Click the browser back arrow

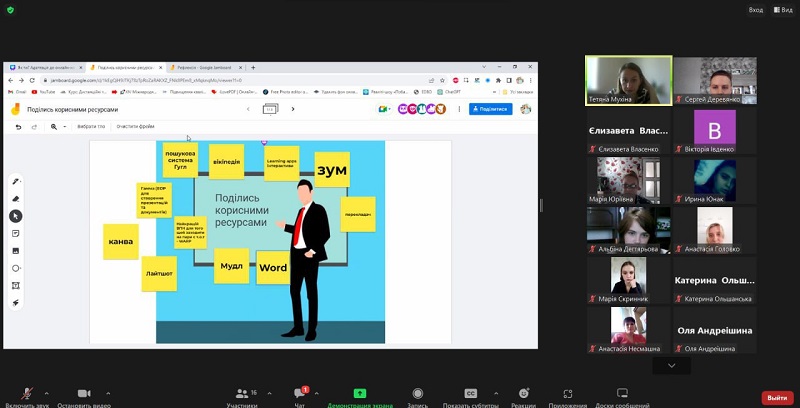[11, 81]
